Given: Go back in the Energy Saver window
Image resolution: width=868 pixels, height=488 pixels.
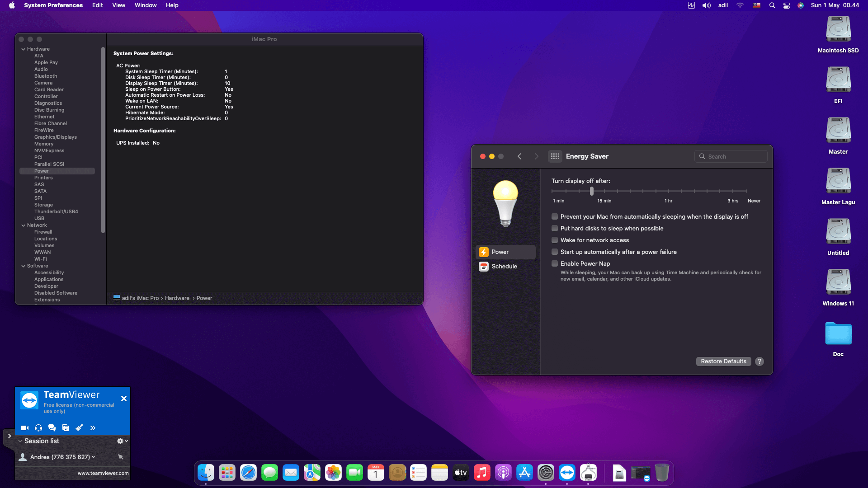Looking at the screenshot, I should pos(520,156).
